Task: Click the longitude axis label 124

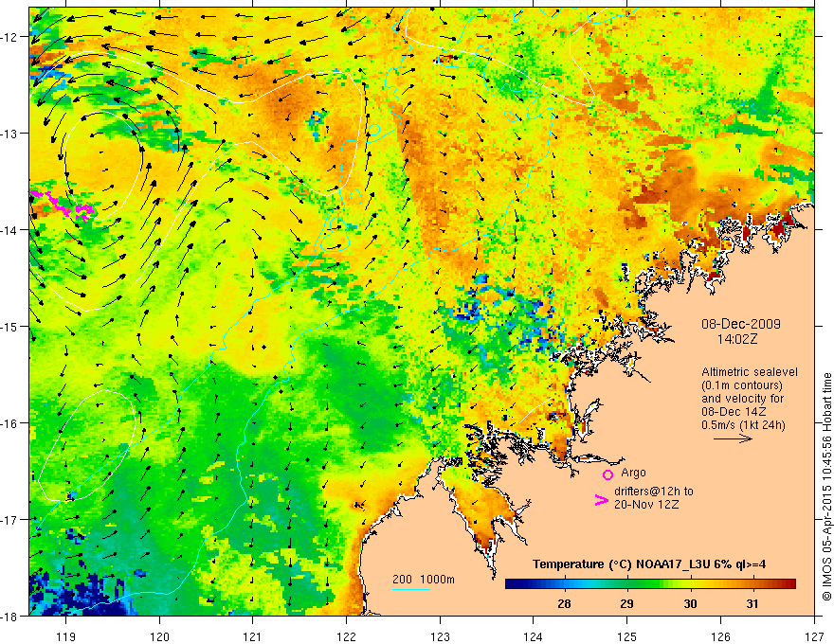Action: point(534,636)
